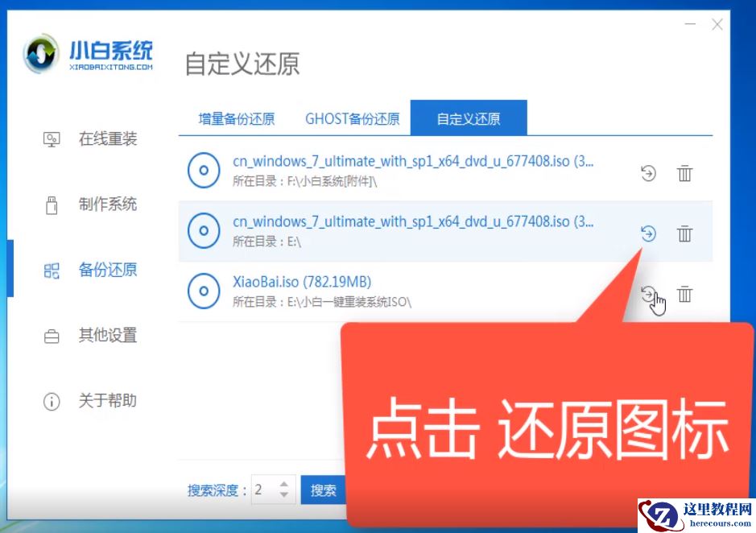Select the 在线重装 sidebar icon
Image resolution: width=756 pixels, height=533 pixels.
point(51,138)
